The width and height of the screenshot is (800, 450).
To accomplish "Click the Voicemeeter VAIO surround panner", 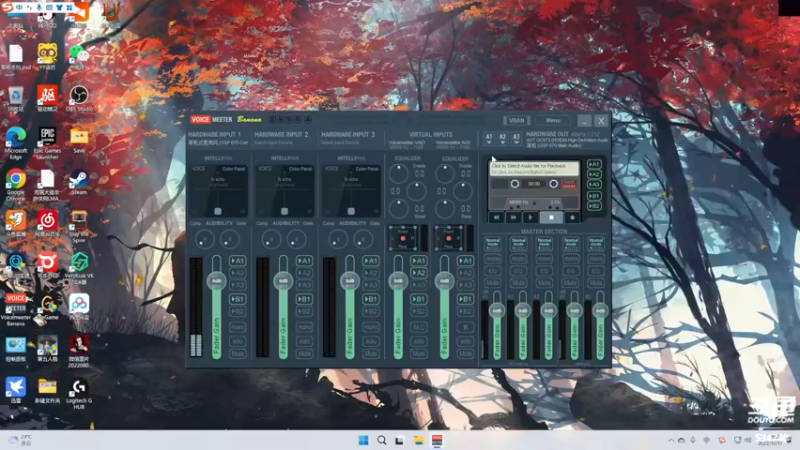I will [x=403, y=238].
